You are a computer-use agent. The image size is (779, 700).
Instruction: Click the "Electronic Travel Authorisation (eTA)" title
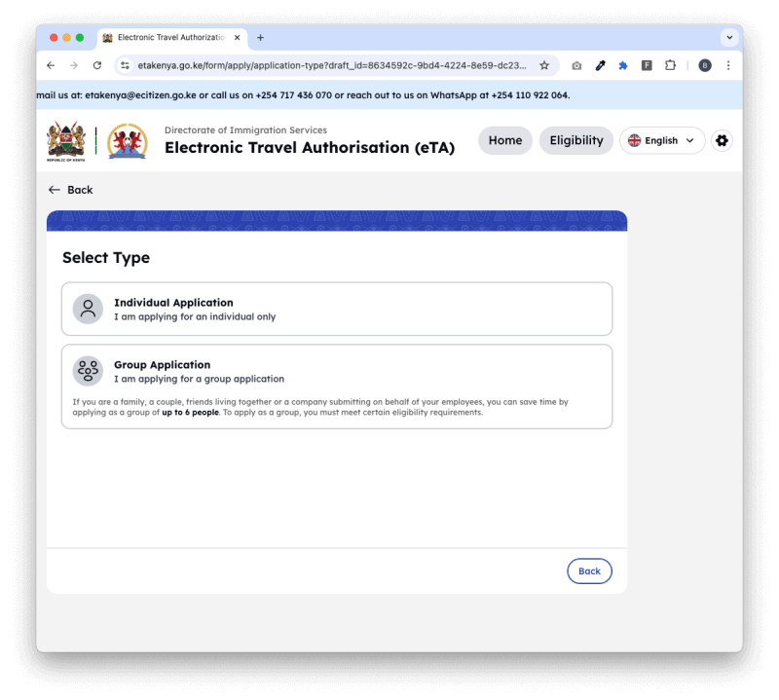click(x=310, y=148)
